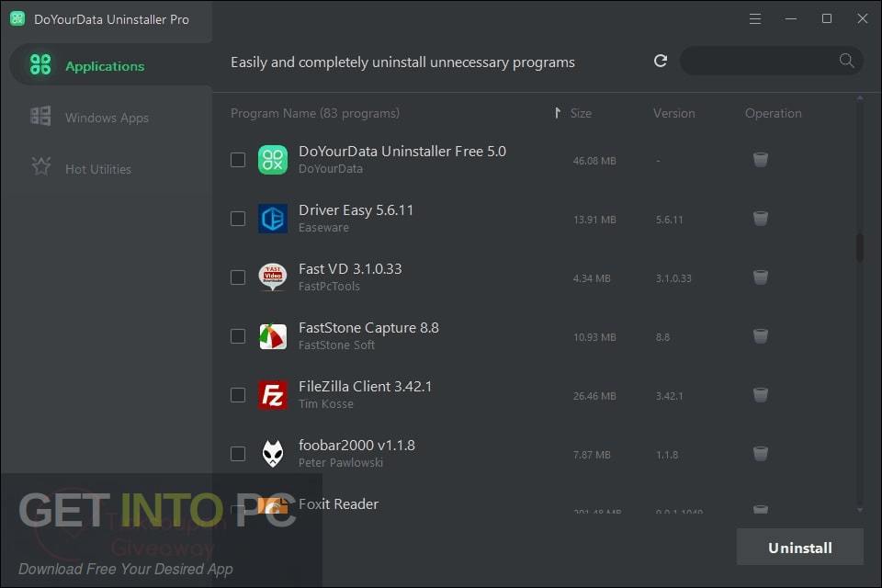Click the DoYourData Uninstaller app icon in list
The image size is (882, 588).
point(273,160)
